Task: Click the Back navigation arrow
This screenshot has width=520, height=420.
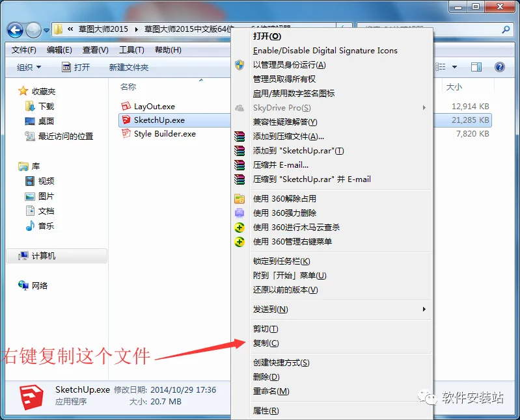Action: coord(15,30)
